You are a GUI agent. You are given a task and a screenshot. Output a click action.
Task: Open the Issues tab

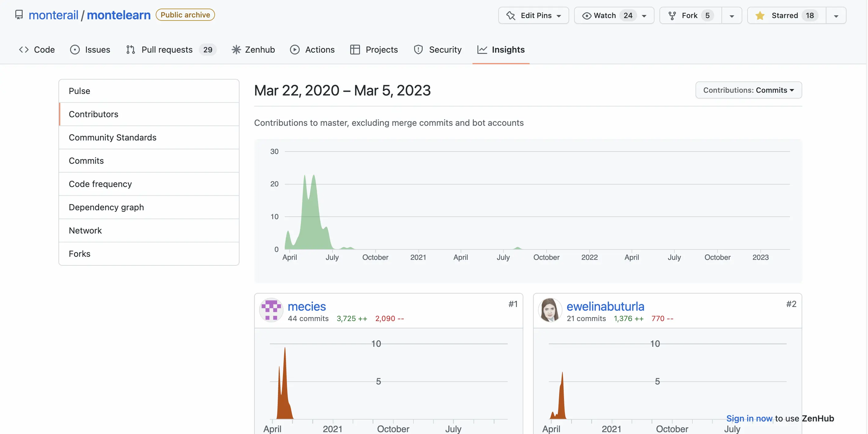click(x=90, y=50)
